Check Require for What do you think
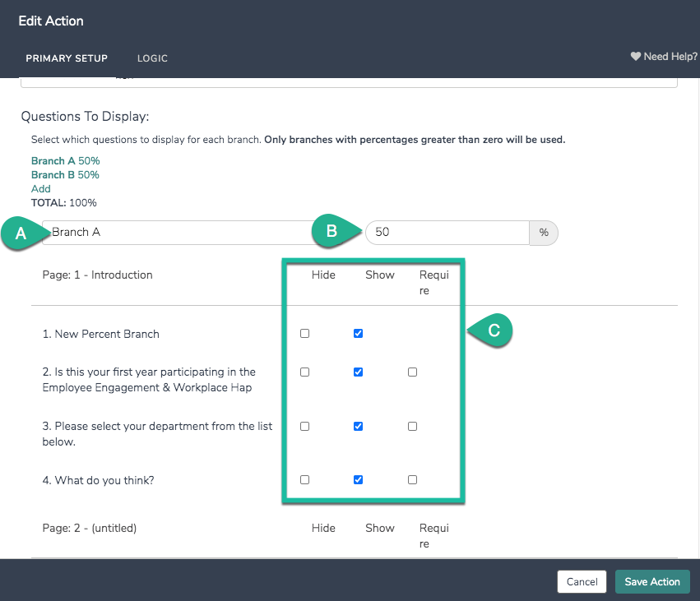This screenshot has width=700, height=601. pyautogui.click(x=412, y=479)
